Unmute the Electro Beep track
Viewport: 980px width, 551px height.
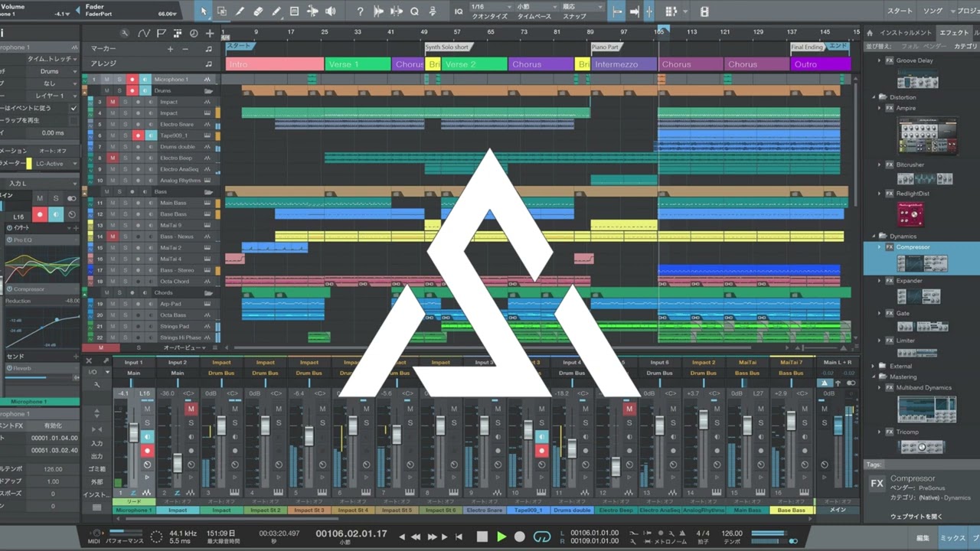[x=113, y=158]
